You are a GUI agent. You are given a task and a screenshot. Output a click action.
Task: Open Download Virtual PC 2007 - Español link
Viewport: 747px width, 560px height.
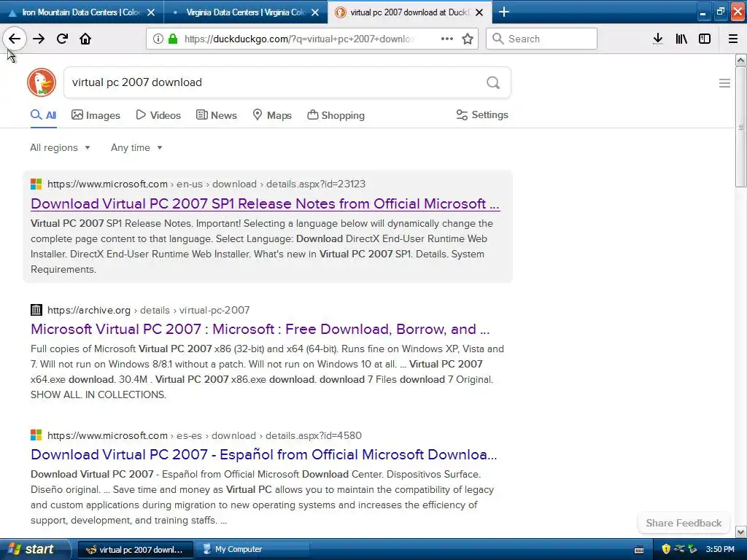coord(264,455)
